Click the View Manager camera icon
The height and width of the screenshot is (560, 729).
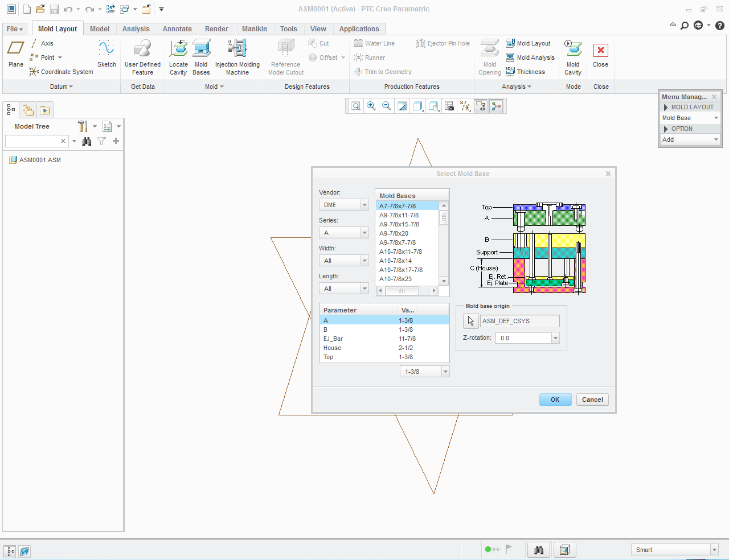tap(449, 106)
